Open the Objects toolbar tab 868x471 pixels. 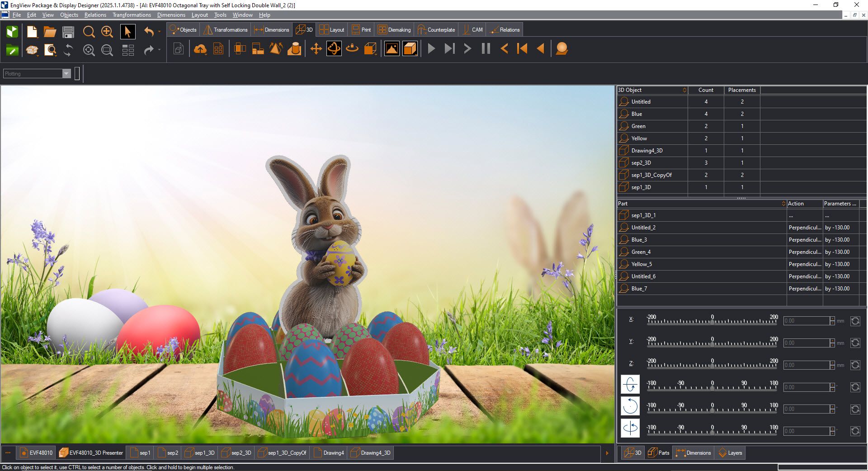click(x=183, y=30)
